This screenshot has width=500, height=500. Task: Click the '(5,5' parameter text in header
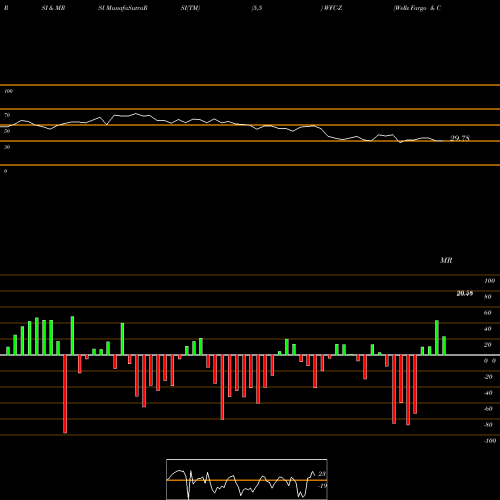point(257,8)
